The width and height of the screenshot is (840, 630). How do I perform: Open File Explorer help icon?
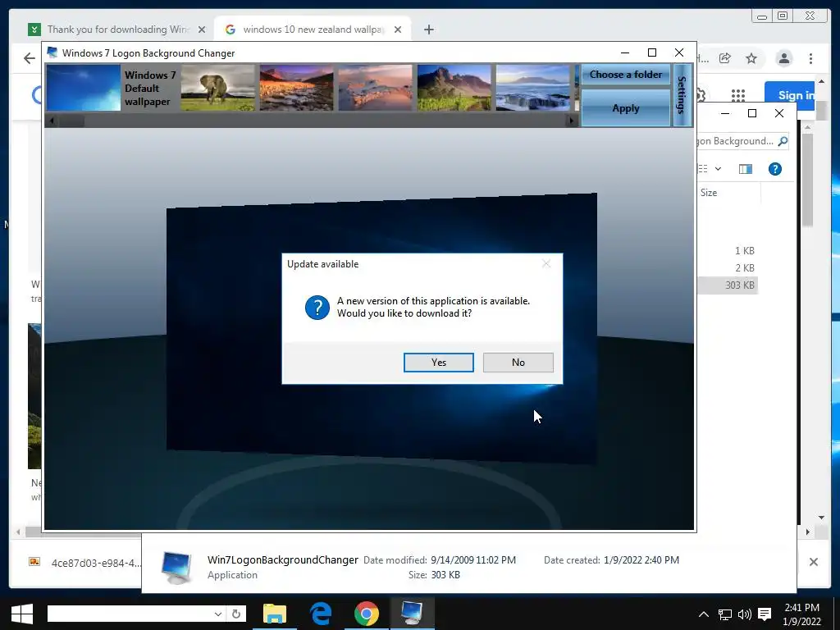(x=774, y=169)
